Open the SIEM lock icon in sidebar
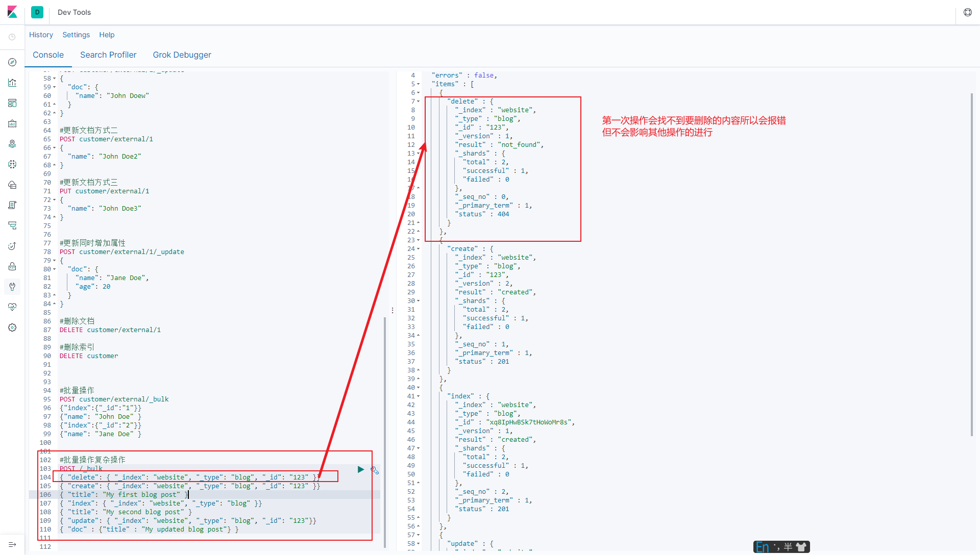980x555 pixels. tap(12, 266)
